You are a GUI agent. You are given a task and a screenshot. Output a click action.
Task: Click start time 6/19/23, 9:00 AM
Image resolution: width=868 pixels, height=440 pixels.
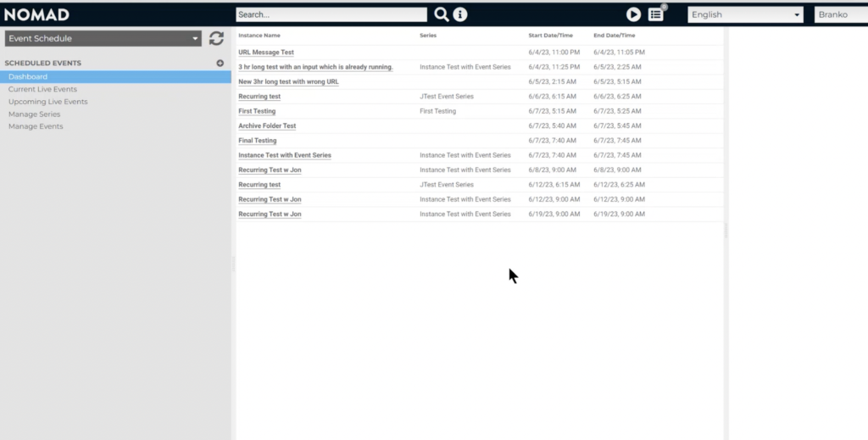point(554,214)
